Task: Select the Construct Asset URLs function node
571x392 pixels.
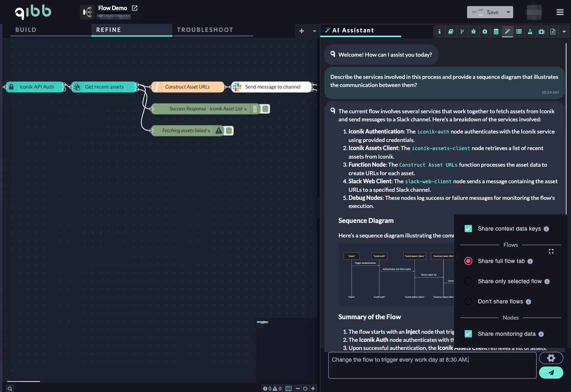Action: tap(188, 87)
